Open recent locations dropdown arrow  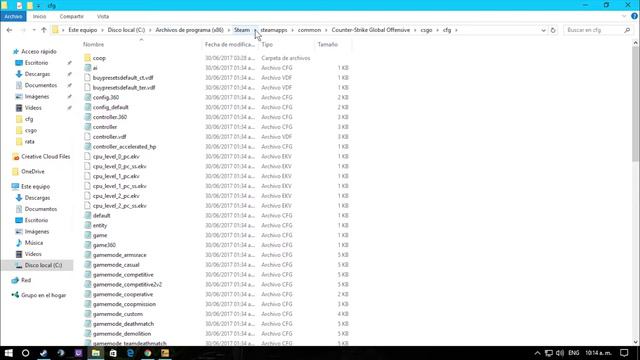pyautogui.click(x=34, y=30)
